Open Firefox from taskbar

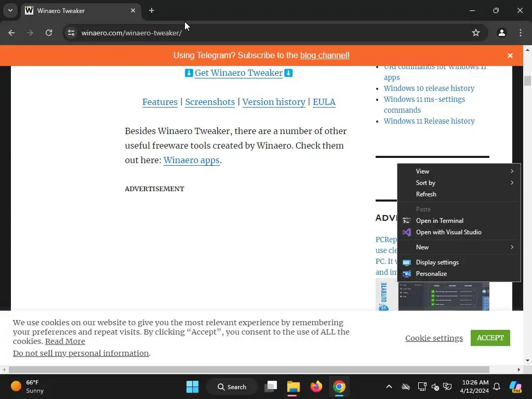[316, 387]
